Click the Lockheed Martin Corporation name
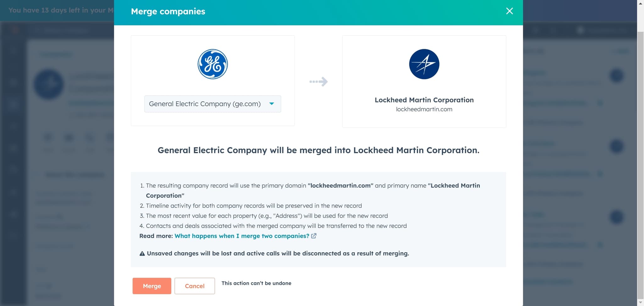This screenshot has width=644, height=306. point(424,100)
